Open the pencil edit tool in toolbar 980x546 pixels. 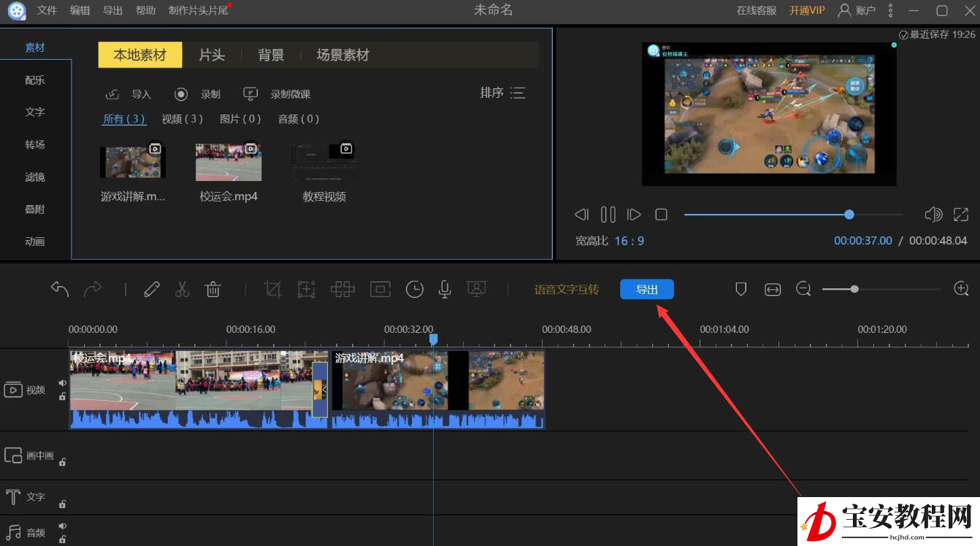pos(152,289)
